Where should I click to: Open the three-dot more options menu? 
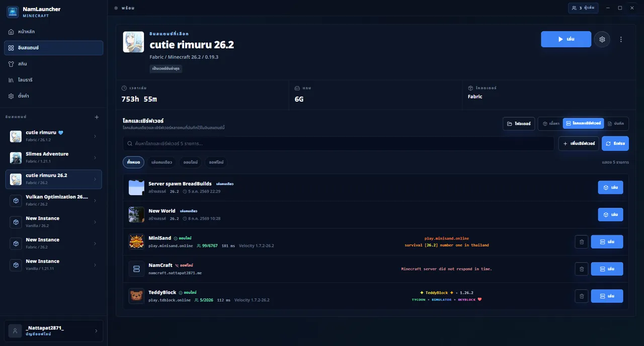[x=621, y=39]
